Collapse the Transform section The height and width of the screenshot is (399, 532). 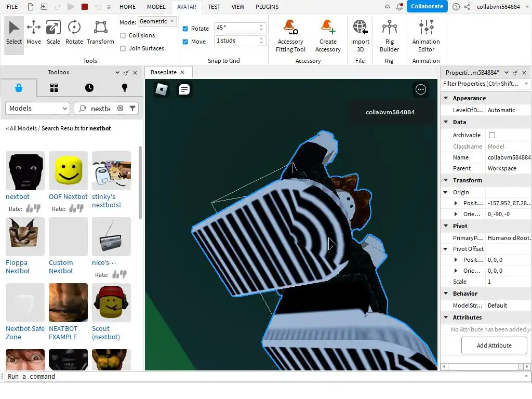446,180
